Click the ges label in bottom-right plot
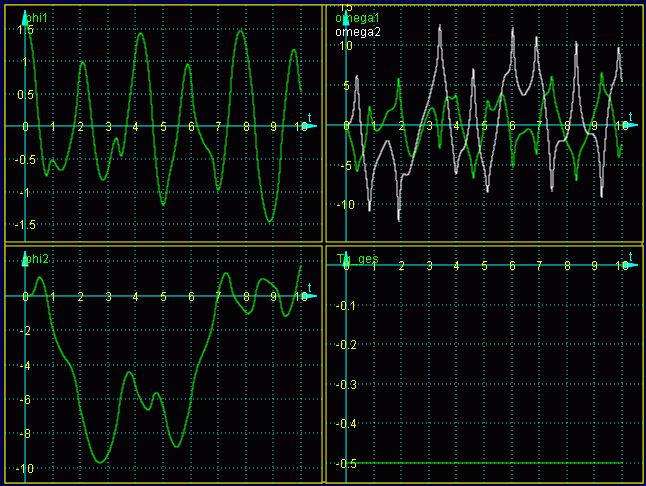This screenshot has width=646, height=486. click(x=368, y=259)
